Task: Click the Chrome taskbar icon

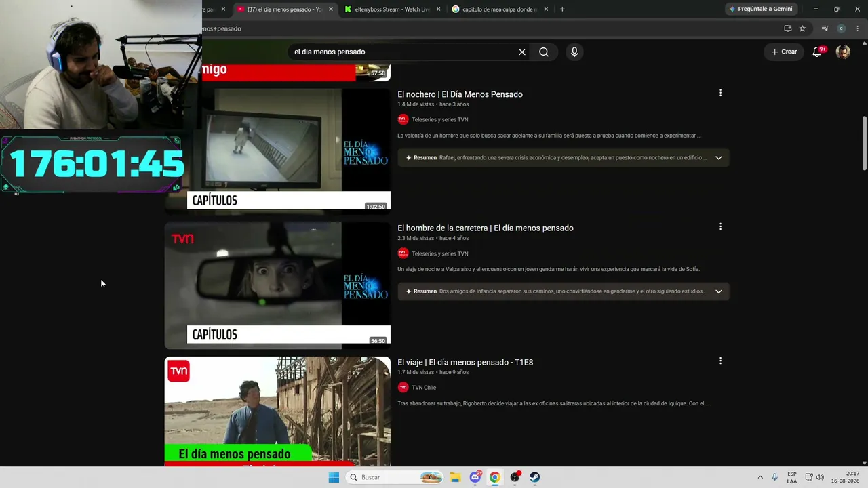Action: coord(495,477)
